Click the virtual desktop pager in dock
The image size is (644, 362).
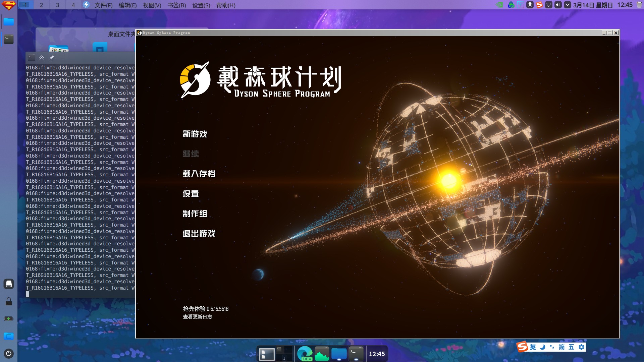click(x=284, y=354)
